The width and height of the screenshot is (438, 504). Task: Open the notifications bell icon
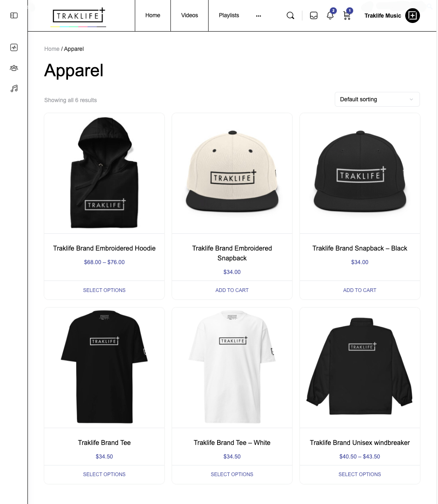tap(330, 16)
